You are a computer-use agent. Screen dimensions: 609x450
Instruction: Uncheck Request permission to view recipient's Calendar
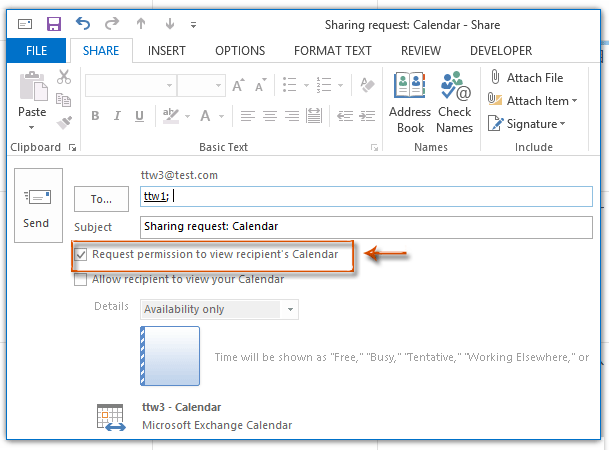pyautogui.click(x=81, y=255)
